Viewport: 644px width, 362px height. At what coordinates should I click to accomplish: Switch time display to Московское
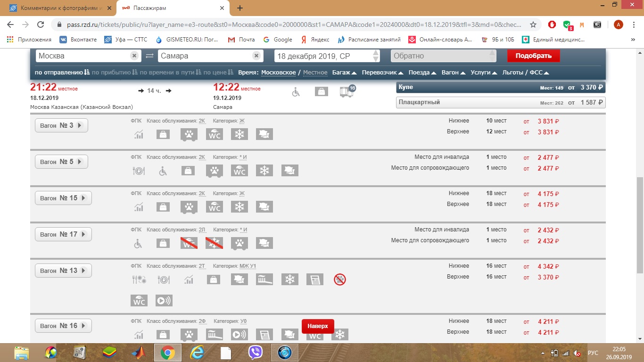tap(278, 73)
